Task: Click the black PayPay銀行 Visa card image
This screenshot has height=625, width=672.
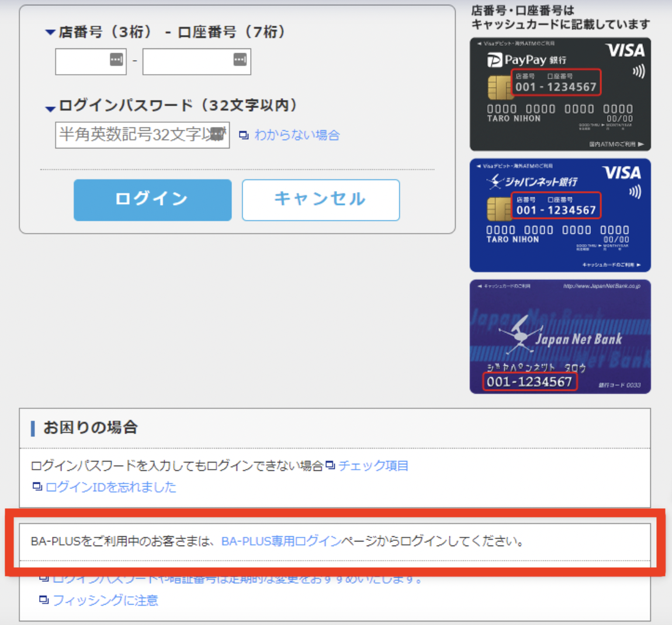Action: click(560, 94)
